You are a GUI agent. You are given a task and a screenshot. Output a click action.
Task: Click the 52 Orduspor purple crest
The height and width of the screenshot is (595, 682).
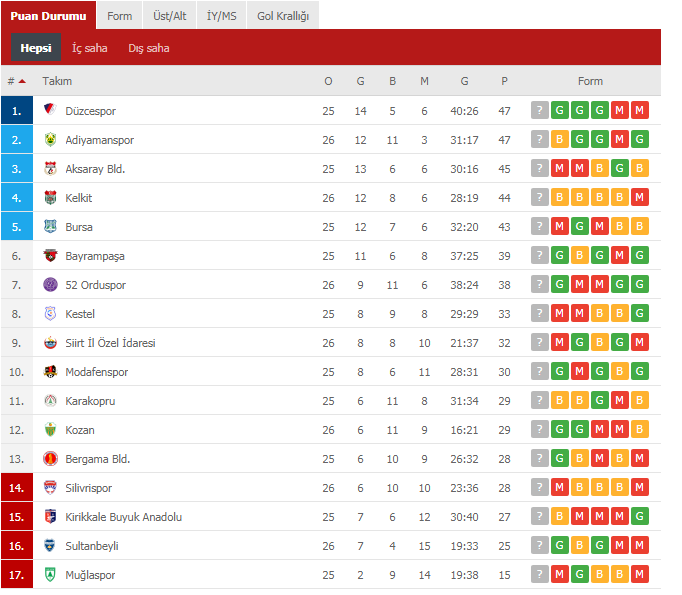coord(50,284)
